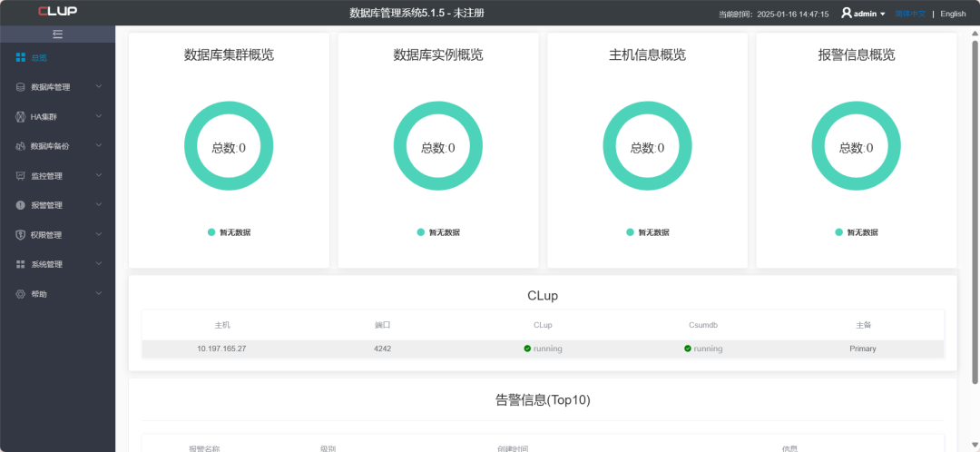The image size is (980, 452).
Task: Click the 系统管理 grid icon
Action: pos(21,264)
